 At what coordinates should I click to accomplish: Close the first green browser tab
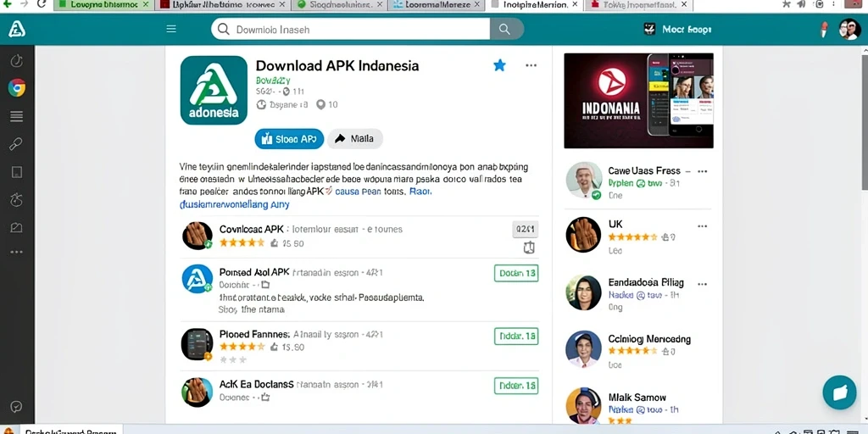click(146, 4)
